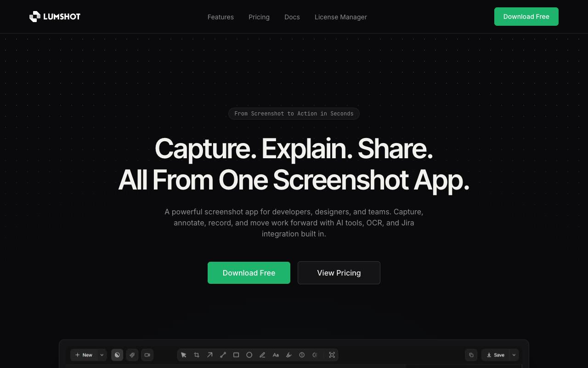Select the ellipse shape tool
Screen dimensions: 588x368
[x=249, y=355]
